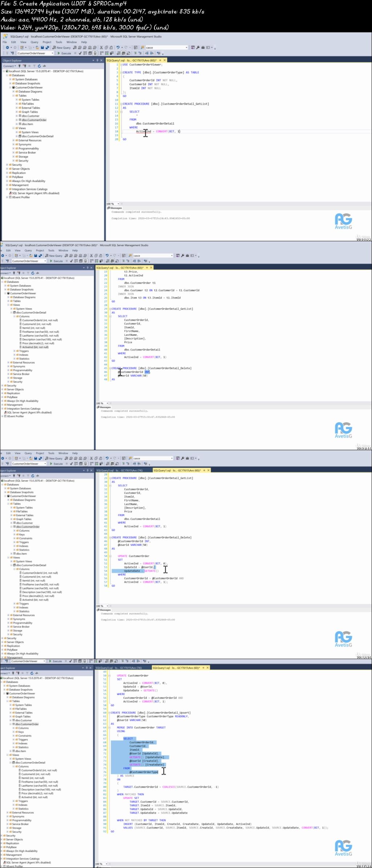This screenshot has width=372, height=868.
Task: Click the Undo icon in first frame toolbar
Action: [x=118, y=48]
